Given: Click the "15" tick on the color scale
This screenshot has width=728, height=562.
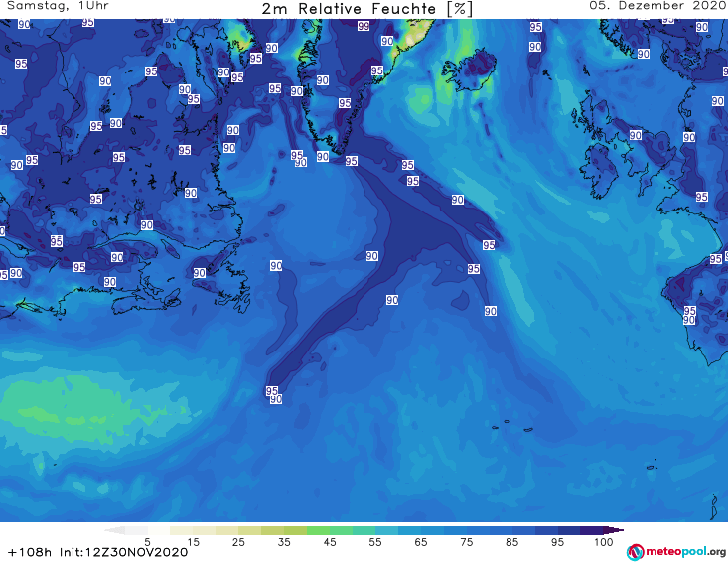Looking at the screenshot, I should (x=193, y=542).
